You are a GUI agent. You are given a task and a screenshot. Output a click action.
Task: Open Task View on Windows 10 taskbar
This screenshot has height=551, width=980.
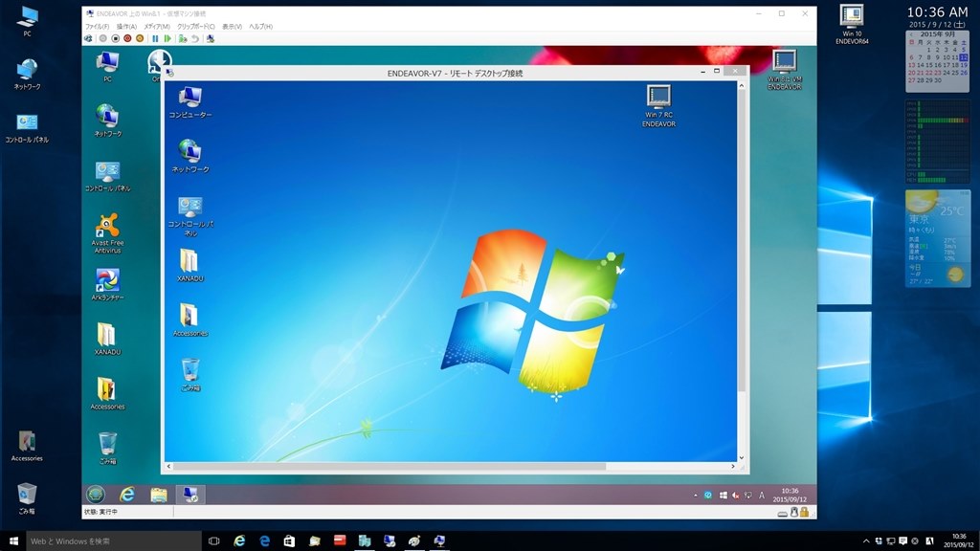pyautogui.click(x=213, y=541)
